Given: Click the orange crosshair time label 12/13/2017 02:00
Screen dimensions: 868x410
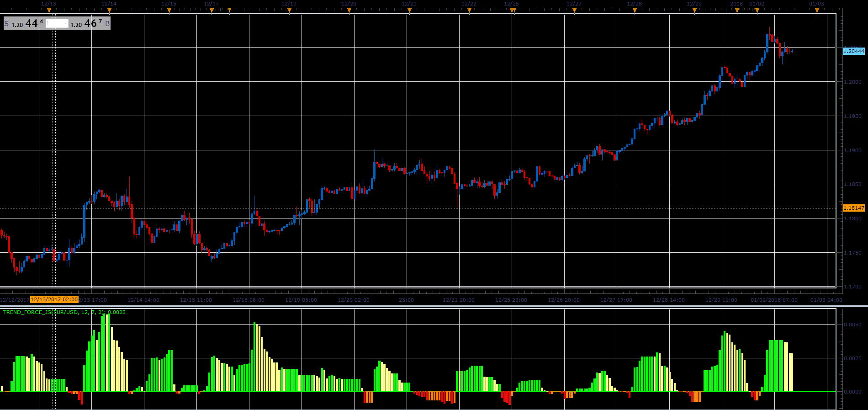Looking at the screenshot, I should coord(54,299).
